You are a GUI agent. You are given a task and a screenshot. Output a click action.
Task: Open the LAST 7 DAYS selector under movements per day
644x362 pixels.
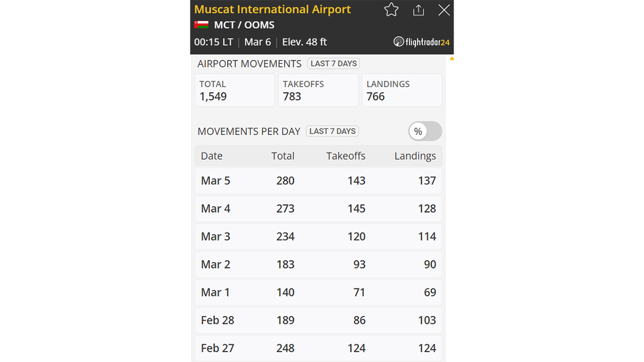(x=332, y=131)
